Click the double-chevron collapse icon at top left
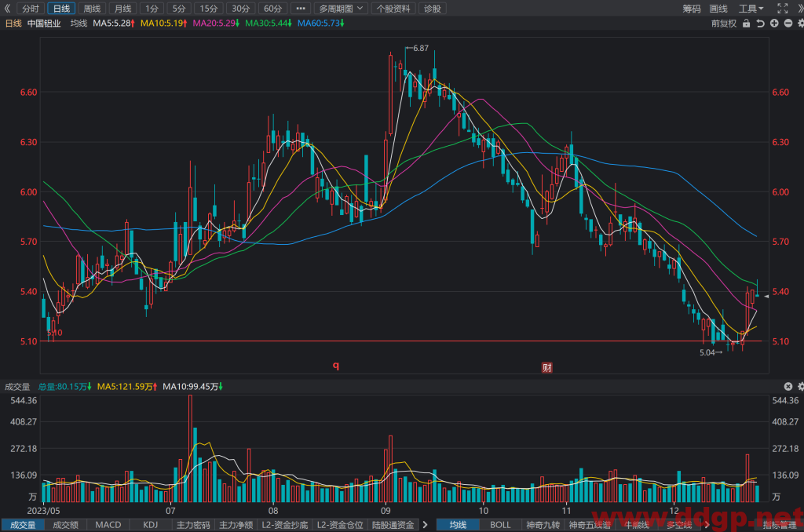The width and height of the screenshot is (804, 532). pos(7,8)
